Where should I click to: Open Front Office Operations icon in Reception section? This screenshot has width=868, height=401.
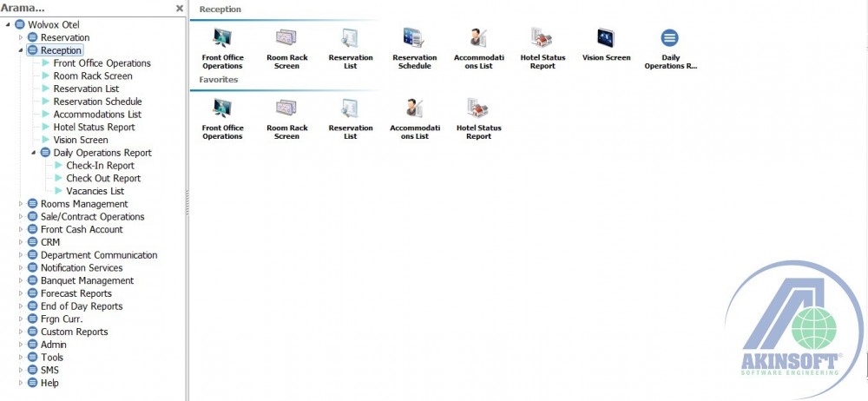pos(222,49)
